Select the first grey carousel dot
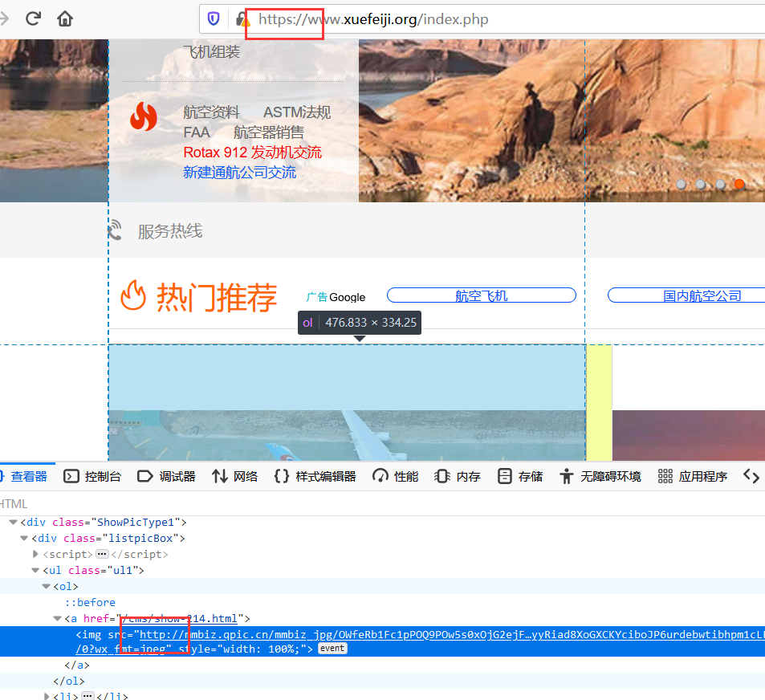The width and height of the screenshot is (765, 700). pos(682,184)
